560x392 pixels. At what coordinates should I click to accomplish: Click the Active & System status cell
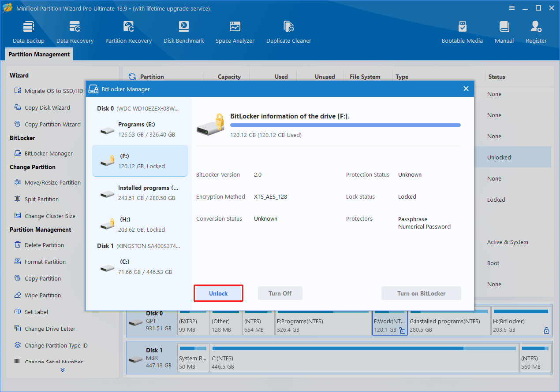click(508, 242)
